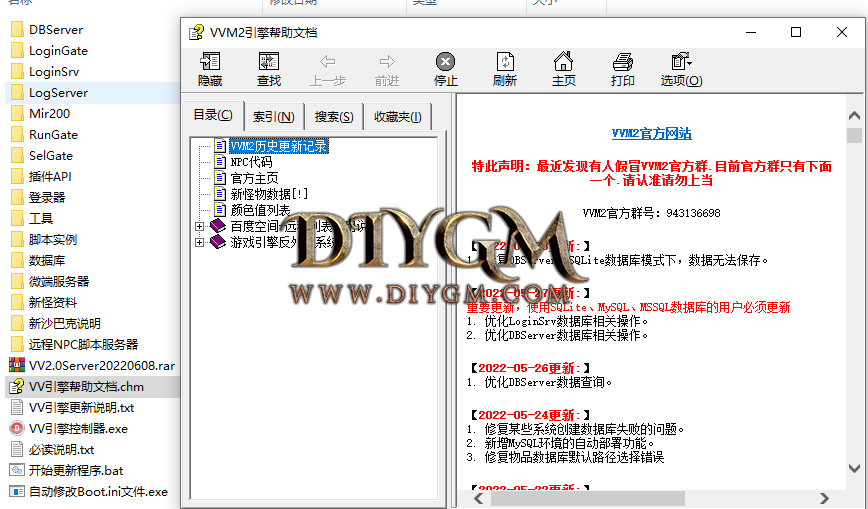Image resolution: width=868 pixels, height=509 pixels.
Task: Select VVM2历史更新记录 in the contents tree
Action: pos(279,146)
